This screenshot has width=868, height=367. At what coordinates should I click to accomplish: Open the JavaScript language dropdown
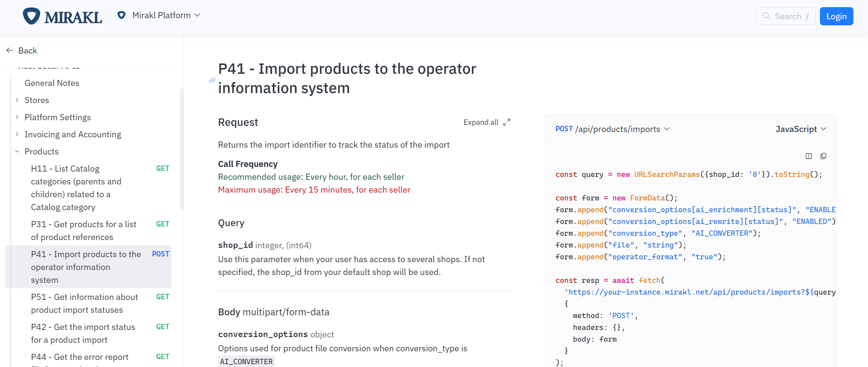click(x=801, y=129)
